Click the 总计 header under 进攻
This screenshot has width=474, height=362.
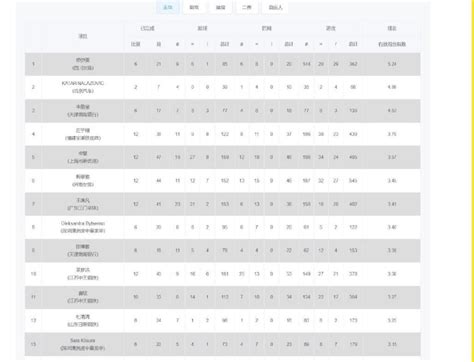pyautogui.click(x=353, y=44)
